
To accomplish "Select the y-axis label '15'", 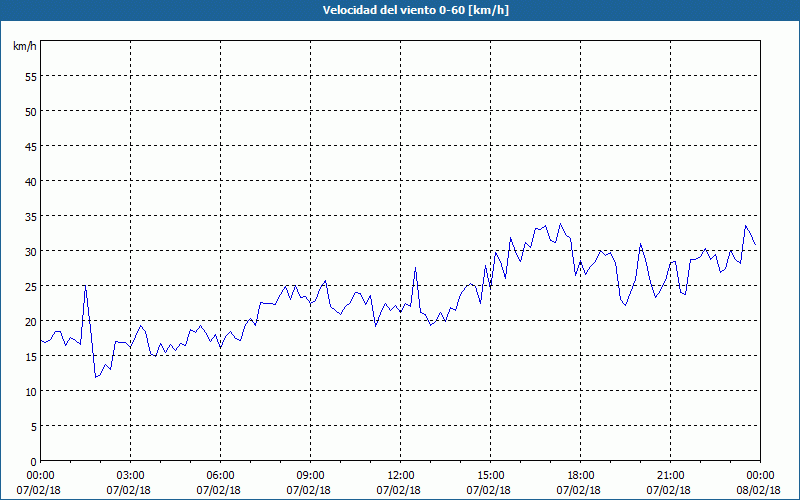I will click(x=31, y=356).
